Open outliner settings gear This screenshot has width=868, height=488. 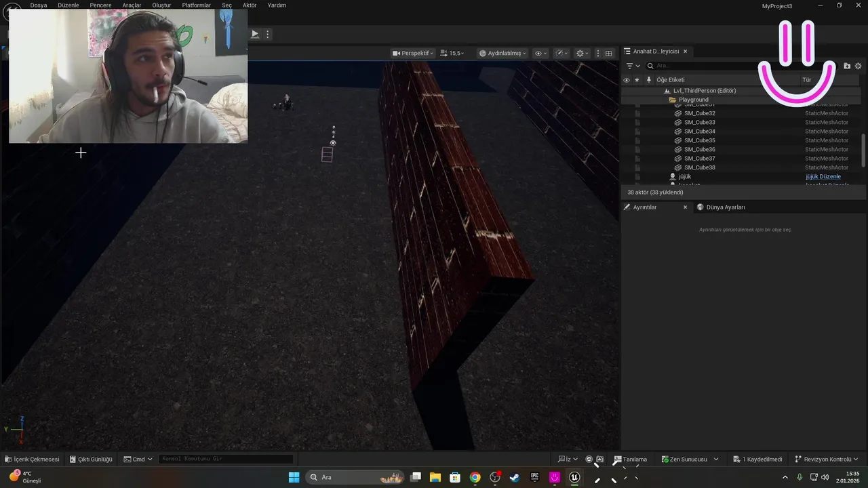[x=858, y=66]
